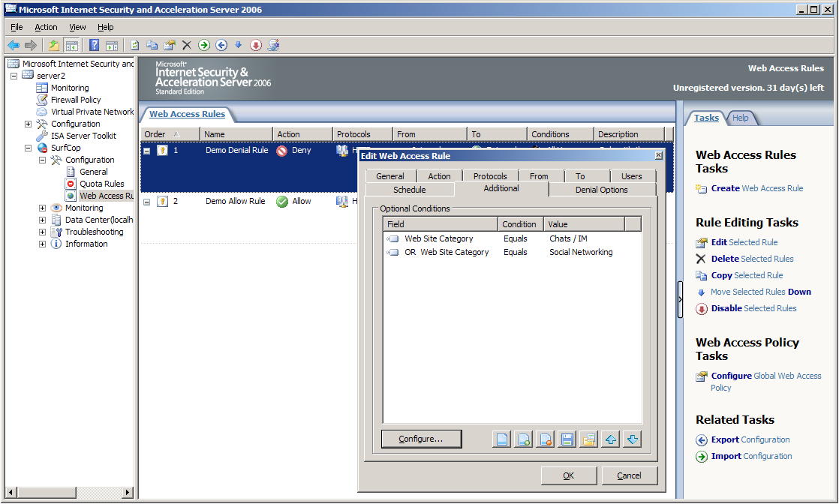Viewport: 839px width, 504px height.
Task: Select the Firewall Policy tree item
Action: [76, 100]
